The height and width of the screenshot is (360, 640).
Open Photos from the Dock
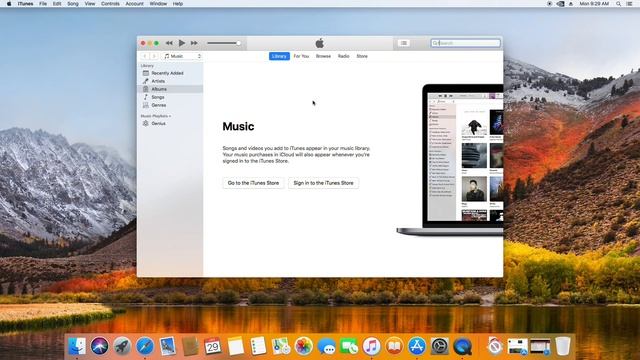click(304, 347)
